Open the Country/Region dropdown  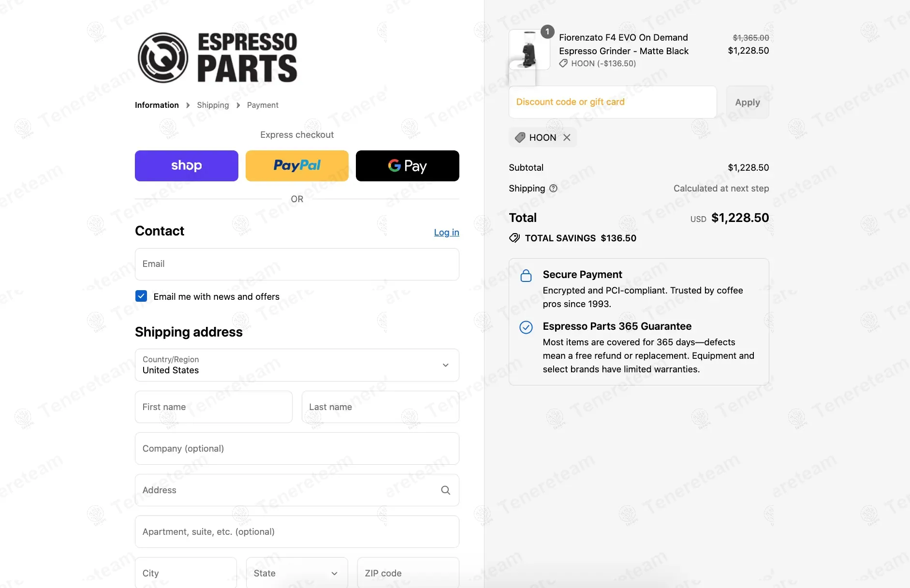[297, 365]
